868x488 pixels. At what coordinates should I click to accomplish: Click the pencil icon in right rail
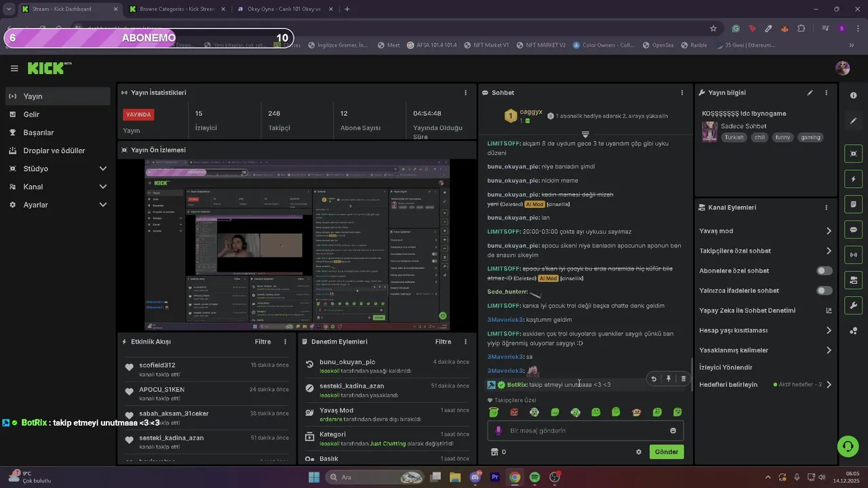(x=853, y=121)
